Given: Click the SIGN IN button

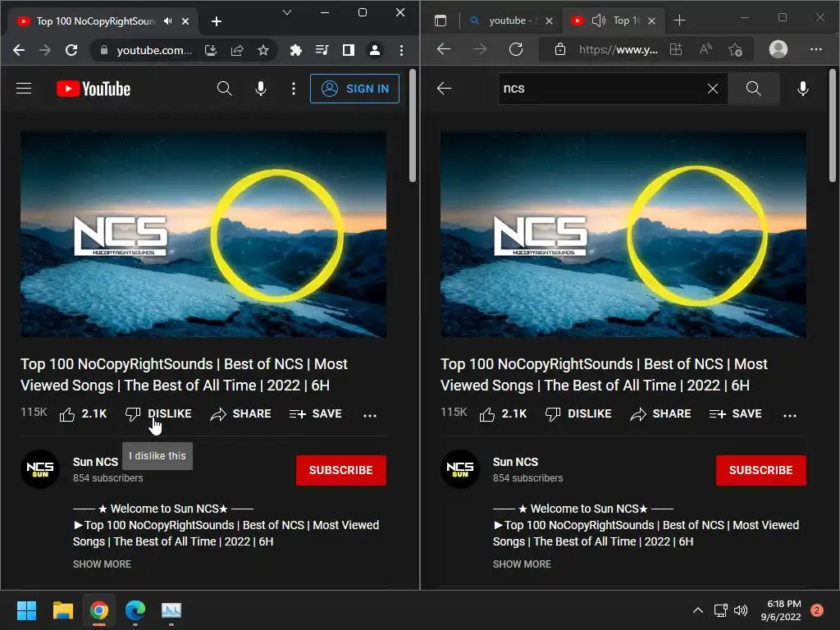Looking at the screenshot, I should tap(354, 89).
